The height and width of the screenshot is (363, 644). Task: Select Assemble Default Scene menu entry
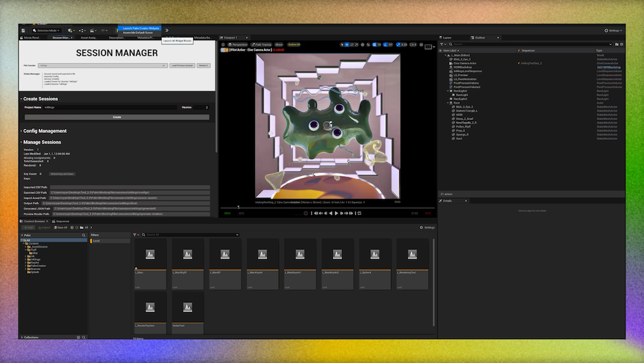138,32
